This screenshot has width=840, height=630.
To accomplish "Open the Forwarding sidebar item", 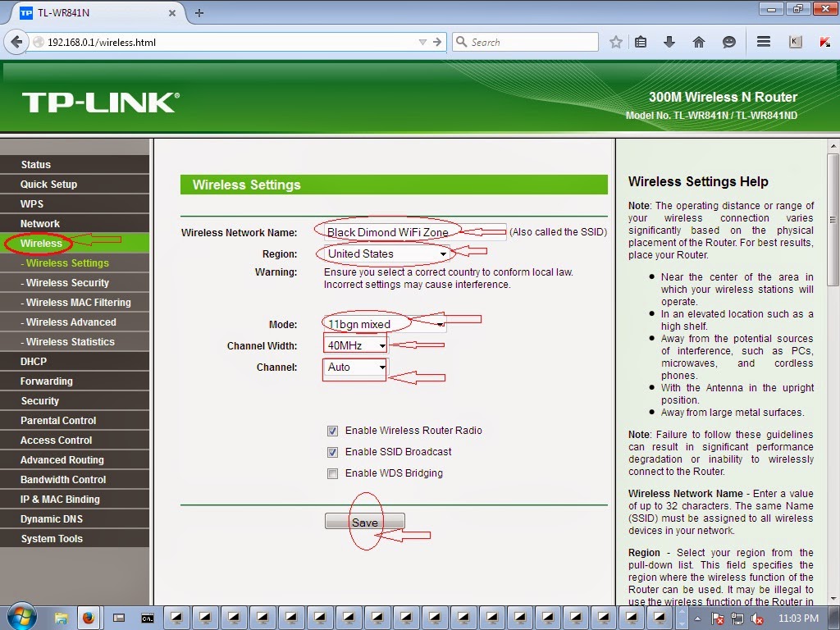I will (x=75, y=381).
